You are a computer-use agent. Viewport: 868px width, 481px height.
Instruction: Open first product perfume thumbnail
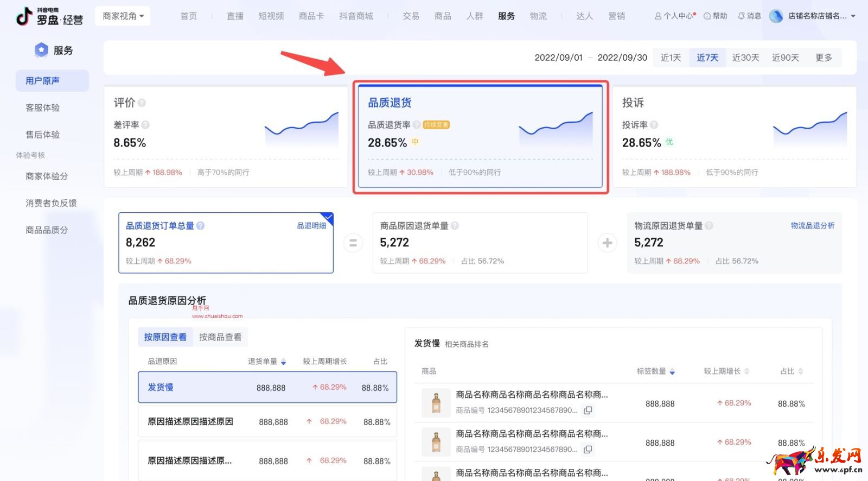tap(436, 403)
